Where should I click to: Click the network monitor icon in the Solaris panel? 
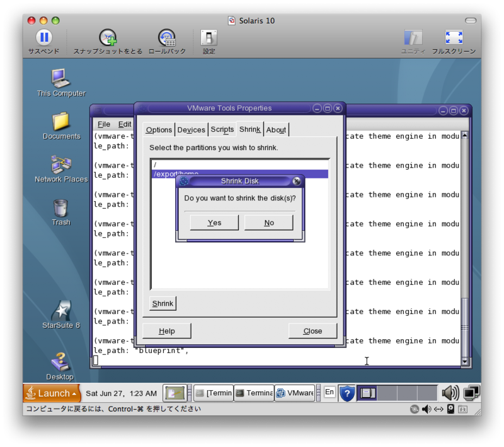pyautogui.click(x=471, y=393)
